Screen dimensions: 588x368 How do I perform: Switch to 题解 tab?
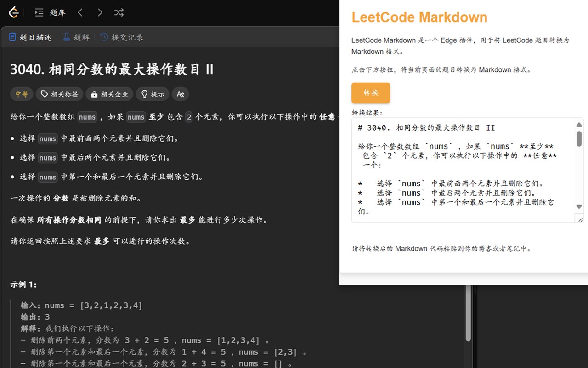coord(76,37)
